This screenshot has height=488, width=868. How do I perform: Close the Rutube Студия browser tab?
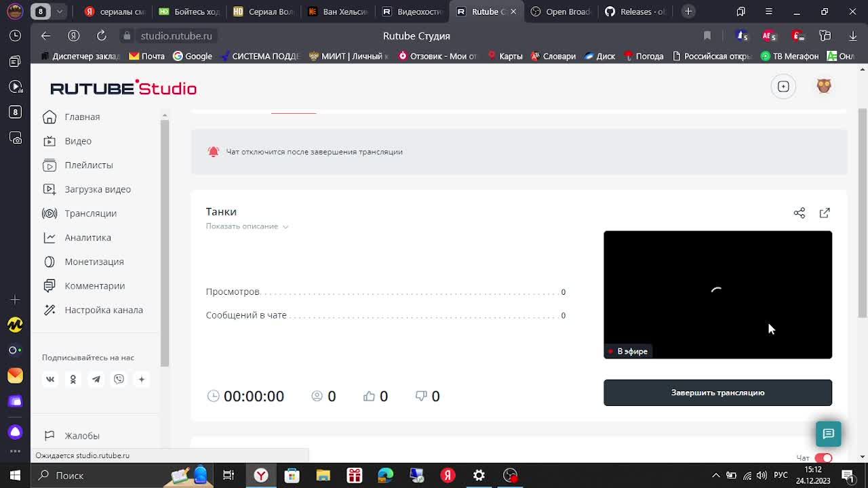513,12
